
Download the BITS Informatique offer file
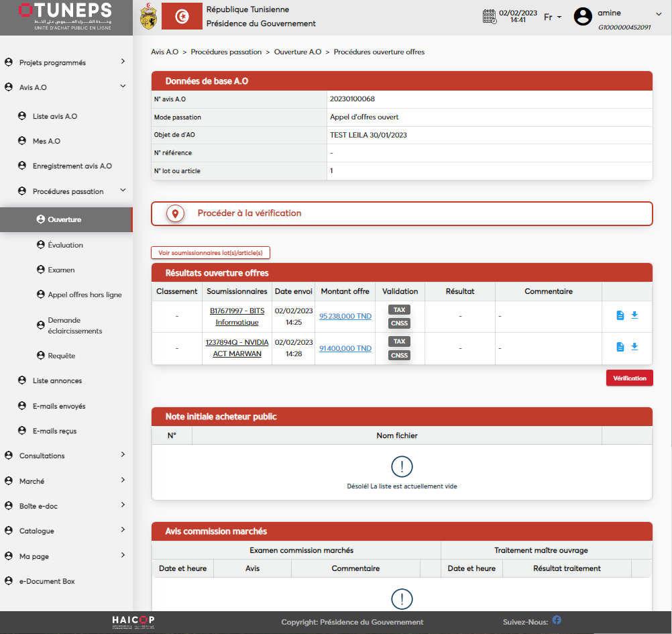tap(634, 315)
